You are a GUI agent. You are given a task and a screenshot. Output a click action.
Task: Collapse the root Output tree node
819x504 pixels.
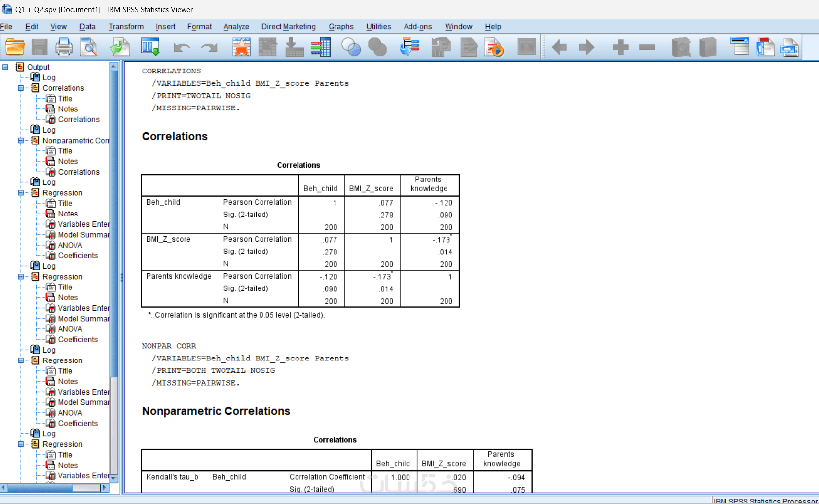(x=5, y=67)
